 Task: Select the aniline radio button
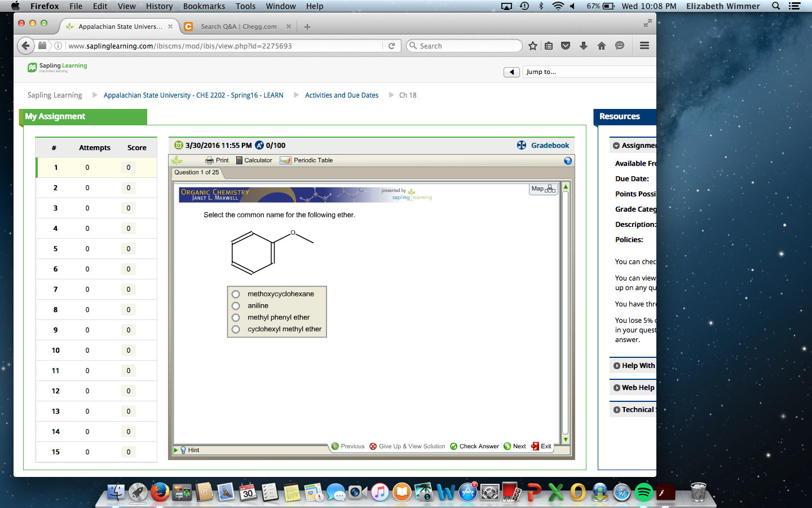(236, 306)
